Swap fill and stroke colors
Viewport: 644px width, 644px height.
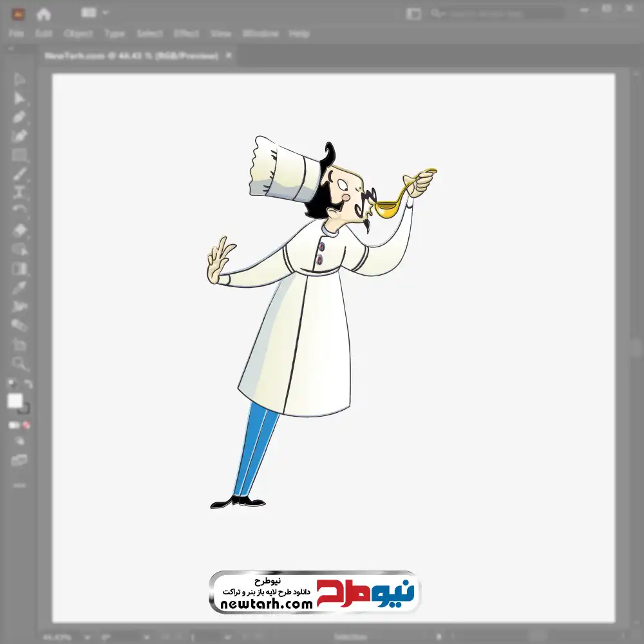pos(28,384)
